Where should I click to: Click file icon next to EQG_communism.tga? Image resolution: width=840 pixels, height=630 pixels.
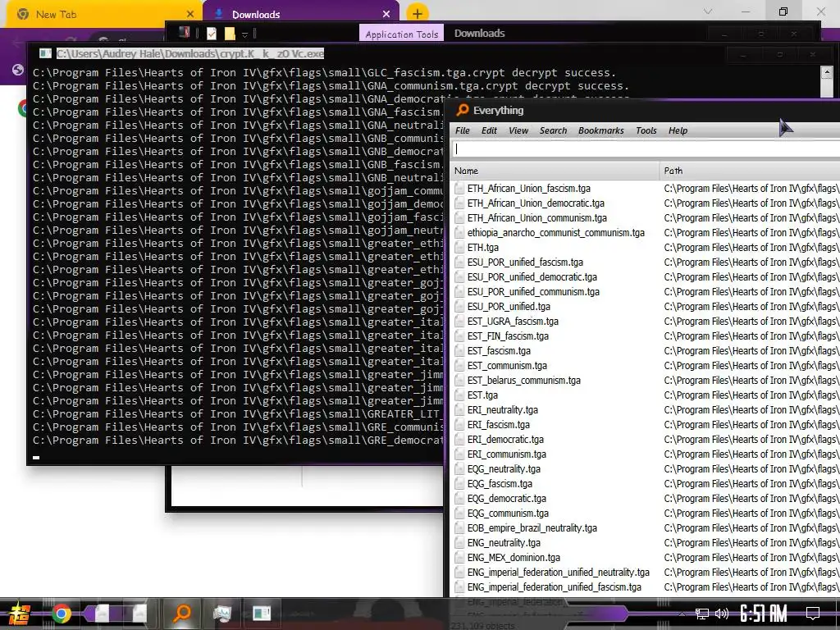pos(459,514)
